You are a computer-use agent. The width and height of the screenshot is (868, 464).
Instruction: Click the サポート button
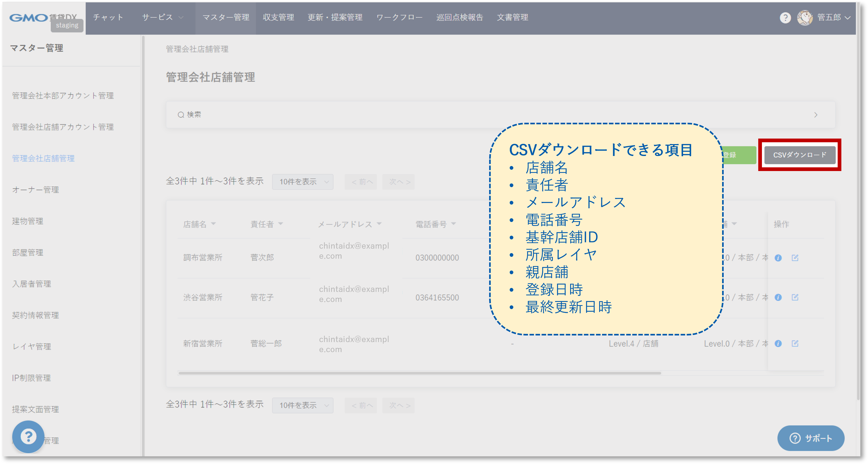[810, 438]
